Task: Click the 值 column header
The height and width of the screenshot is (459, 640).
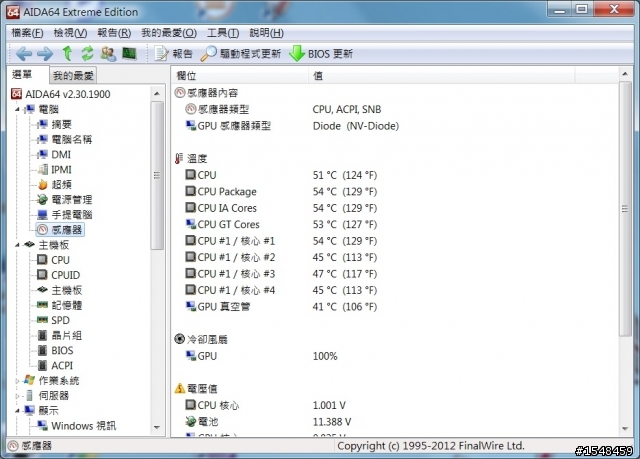Action: point(442,76)
